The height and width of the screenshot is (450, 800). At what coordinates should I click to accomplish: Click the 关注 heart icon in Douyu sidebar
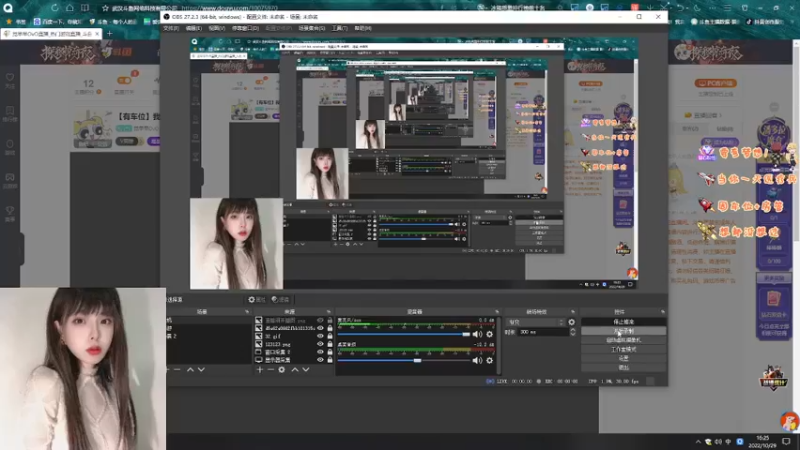pyautogui.click(x=10, y=80)
